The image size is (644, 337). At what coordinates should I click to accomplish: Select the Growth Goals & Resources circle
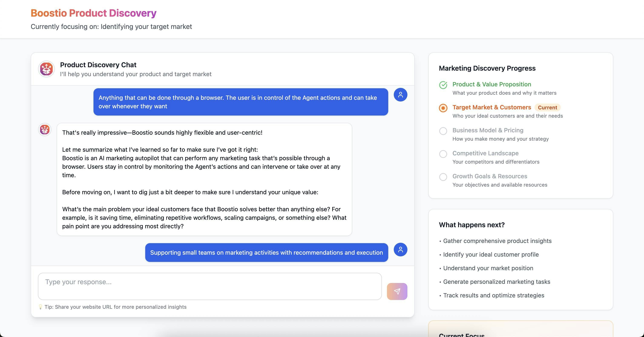[x=443, y=177]
